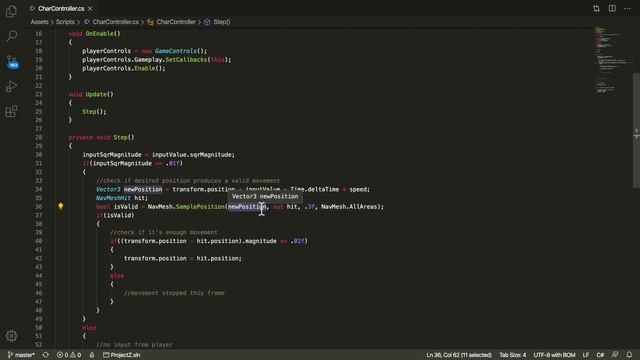Open the Run and Debug view

pos(11,86)
